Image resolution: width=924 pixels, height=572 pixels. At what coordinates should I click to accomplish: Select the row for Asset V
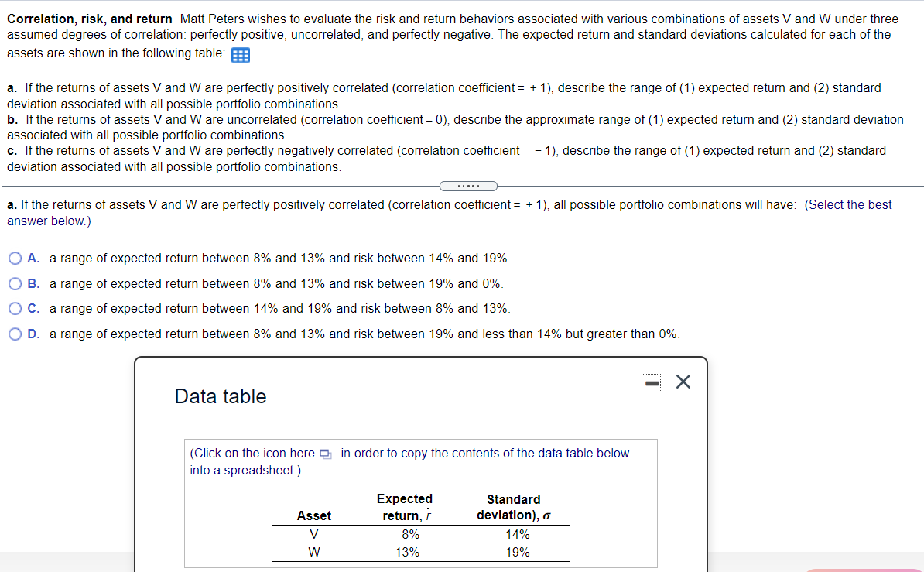[314, 534]
